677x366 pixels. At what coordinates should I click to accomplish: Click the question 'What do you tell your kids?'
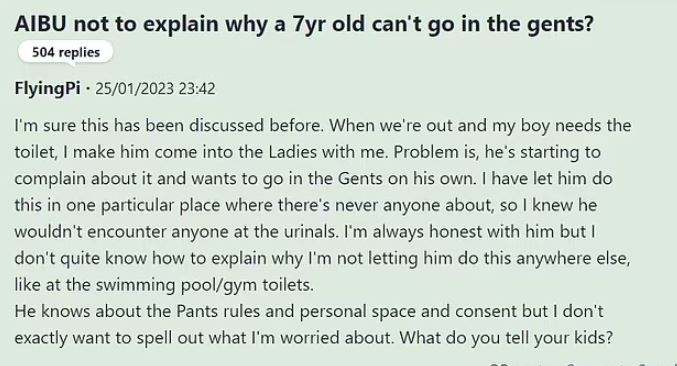pyautogui.click(x=506, y=338)
